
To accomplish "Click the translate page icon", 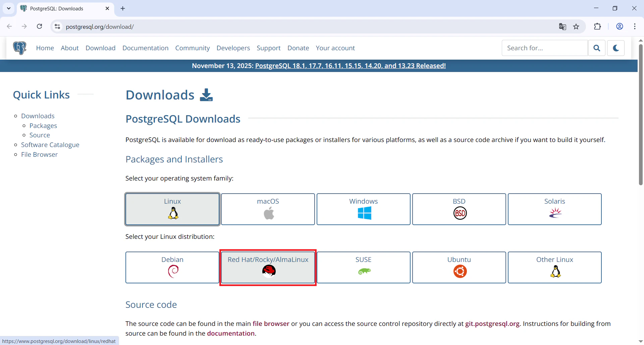I will click(x=562, y=26).
